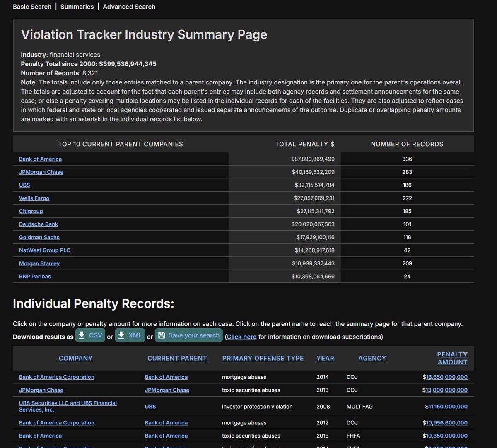Click the Penalty Amount sort arrow

point(465,354)
